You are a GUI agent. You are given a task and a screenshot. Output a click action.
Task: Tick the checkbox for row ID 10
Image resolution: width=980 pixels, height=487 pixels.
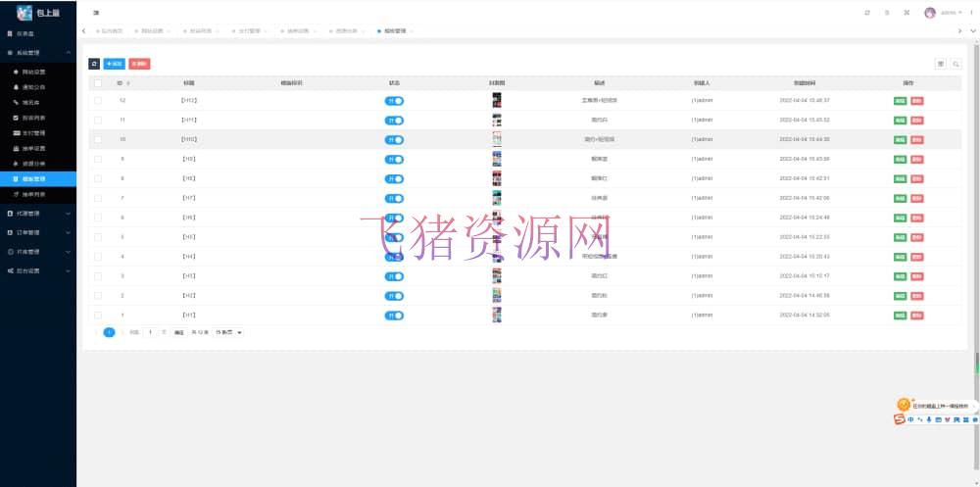(x=97, y=139)
